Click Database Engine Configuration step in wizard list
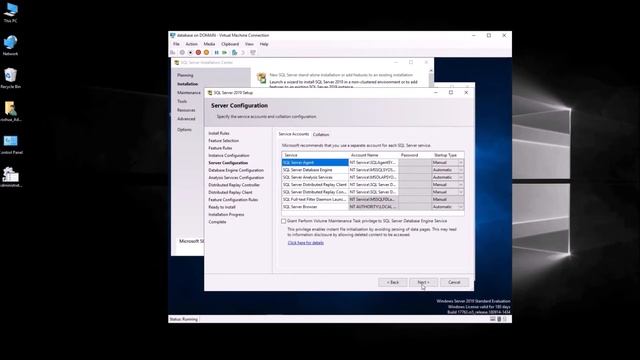 (236, 170)
